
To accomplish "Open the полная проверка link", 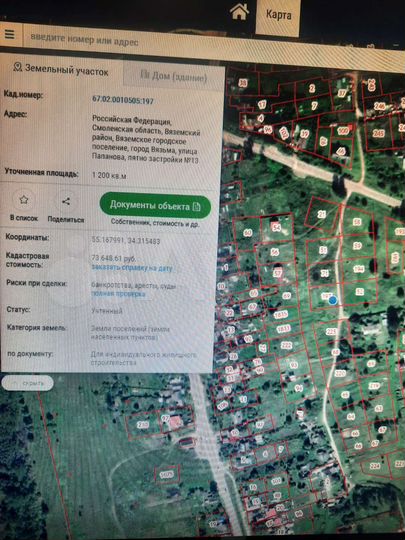I will click(118, 294).
